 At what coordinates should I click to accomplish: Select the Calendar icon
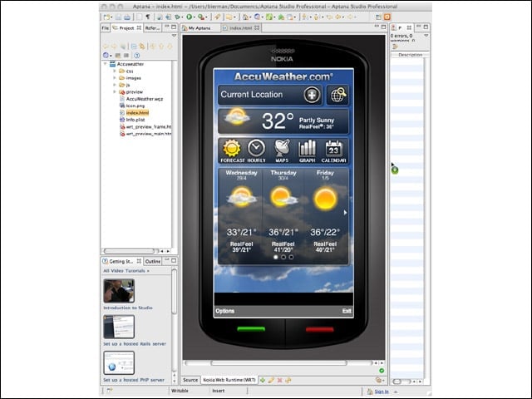pyautogui.click(x=333, y=151)
